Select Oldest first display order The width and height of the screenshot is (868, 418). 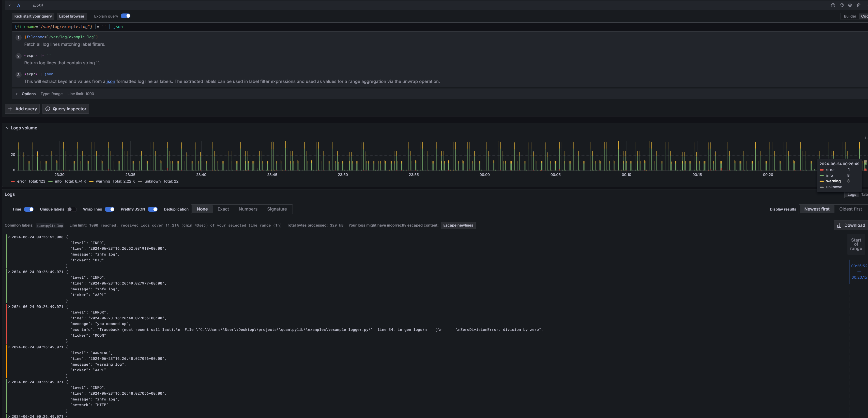point(850,209)
